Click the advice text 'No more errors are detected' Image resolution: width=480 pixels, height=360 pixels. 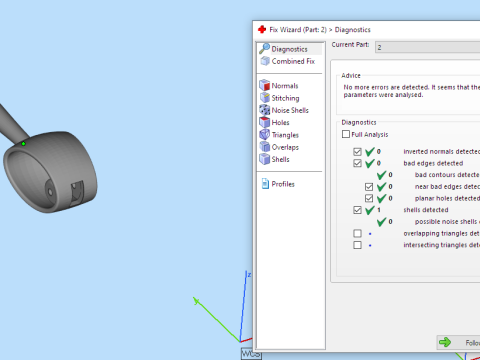[386, 87]
